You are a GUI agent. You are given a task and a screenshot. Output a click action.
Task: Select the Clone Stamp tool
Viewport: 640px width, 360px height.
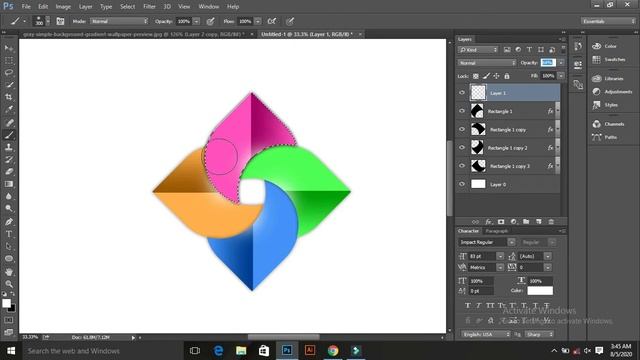coord(9,147)
